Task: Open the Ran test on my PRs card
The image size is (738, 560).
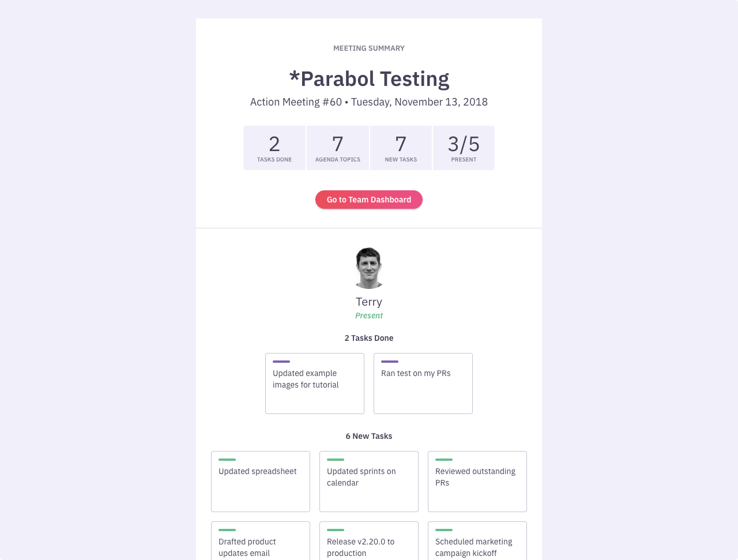Action: click(x=423, y=384)
